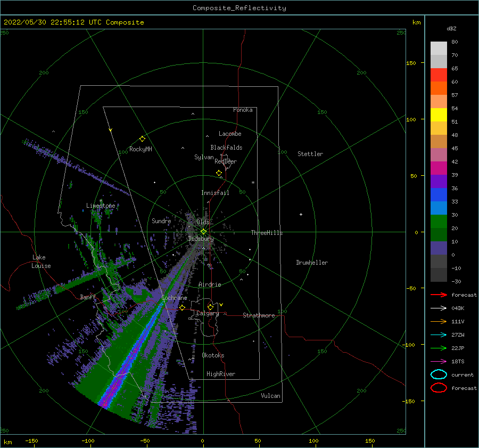Image resolution: width=479 pixels, height=448 pixels.
Task: Select the 36 dBZ blue swatch
Action: point(439,194)
